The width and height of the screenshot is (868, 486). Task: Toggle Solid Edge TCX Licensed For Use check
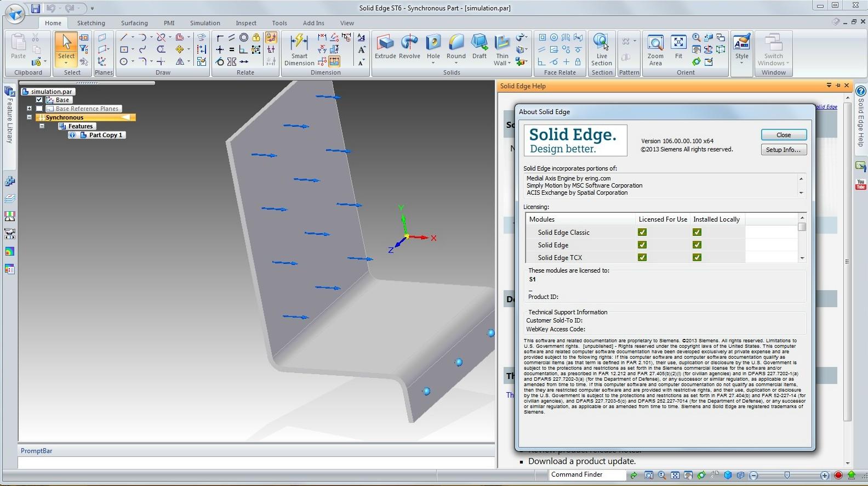click(642, 257)
